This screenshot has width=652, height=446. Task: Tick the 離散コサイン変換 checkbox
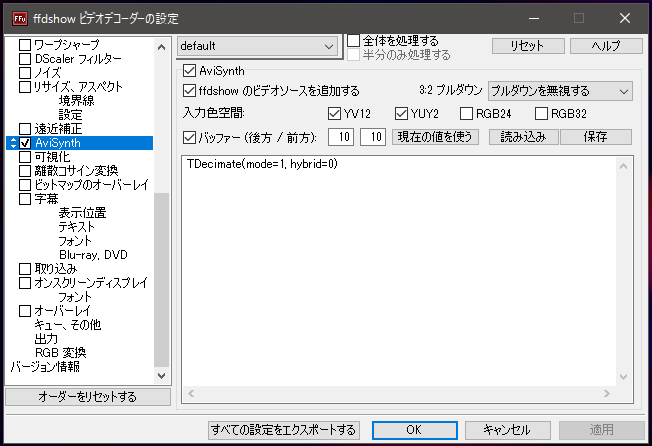coord(25,171)
